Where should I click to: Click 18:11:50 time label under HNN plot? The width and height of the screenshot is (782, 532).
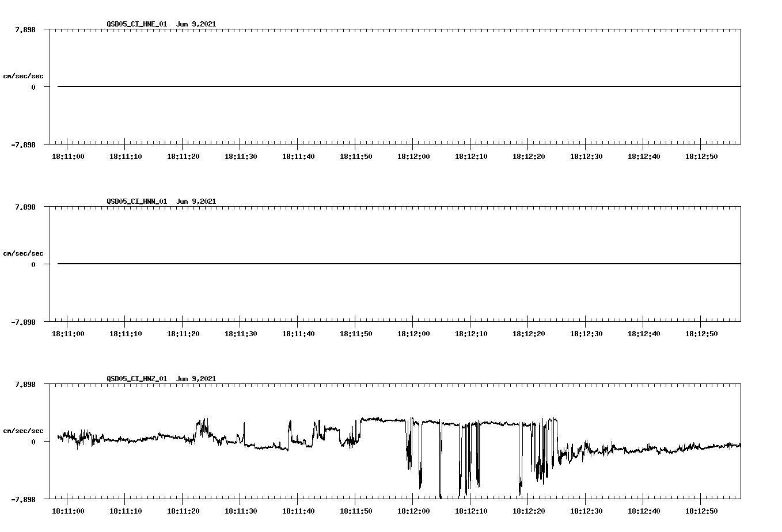[356, 333]
